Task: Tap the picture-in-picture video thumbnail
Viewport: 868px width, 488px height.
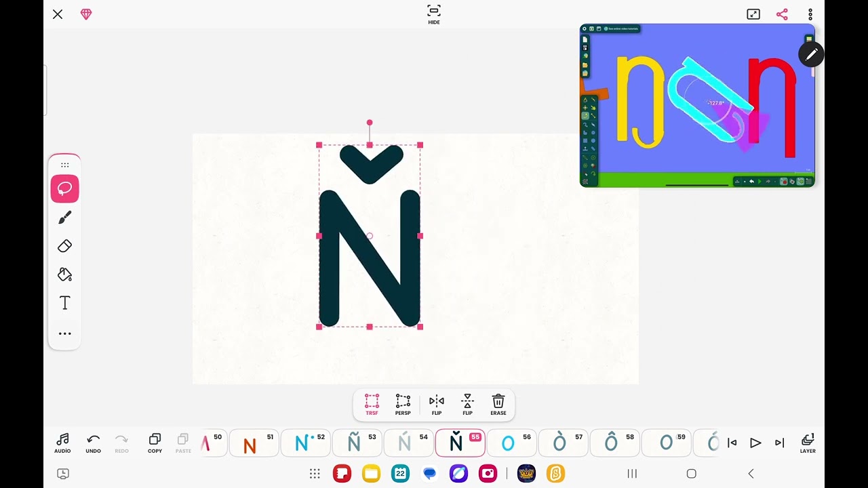Action: [x=697, y=106]
